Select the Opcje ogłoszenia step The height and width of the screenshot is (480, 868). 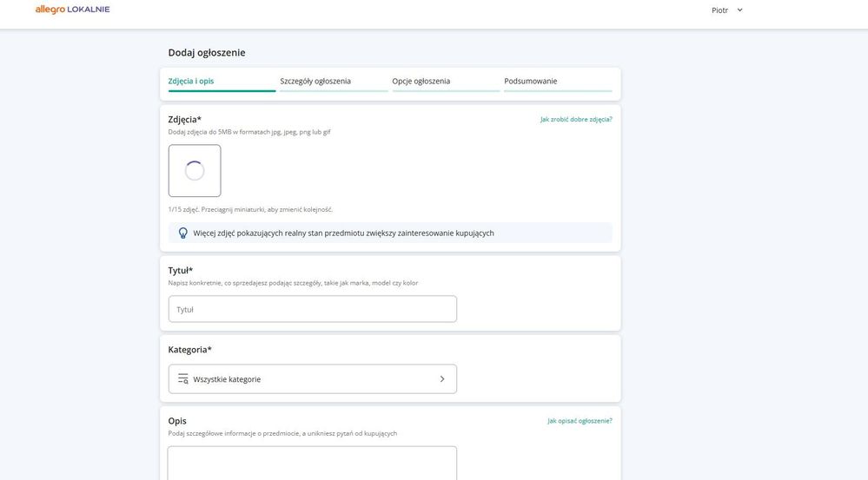tap(421, 81)
